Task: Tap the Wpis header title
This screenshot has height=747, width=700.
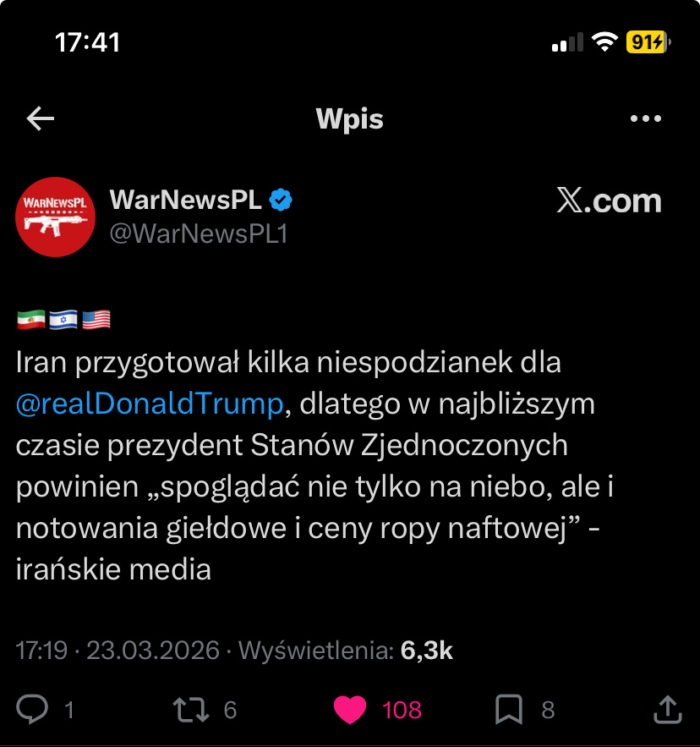Action: pyautogui.click(x=349, y=118)
